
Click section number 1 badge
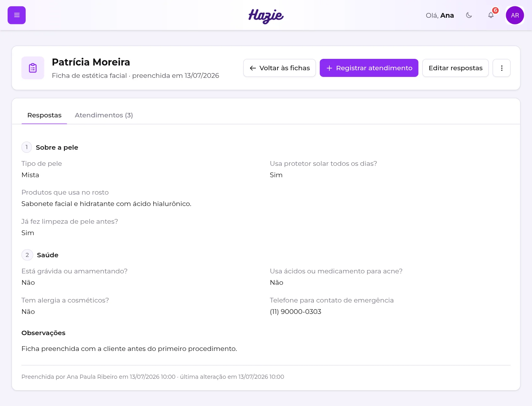[27, 147]
